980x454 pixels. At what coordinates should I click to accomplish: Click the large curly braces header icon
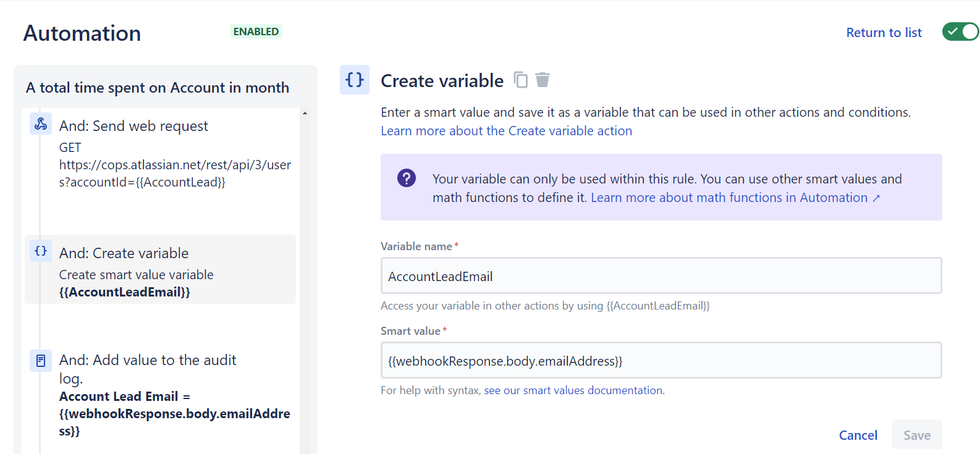pyautogui.click(x=355, y=80)
